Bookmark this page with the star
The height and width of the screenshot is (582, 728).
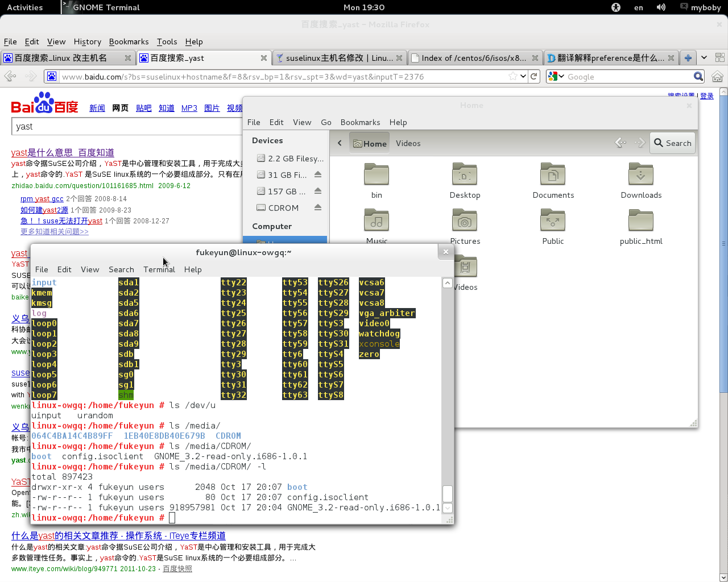(513, 76)
